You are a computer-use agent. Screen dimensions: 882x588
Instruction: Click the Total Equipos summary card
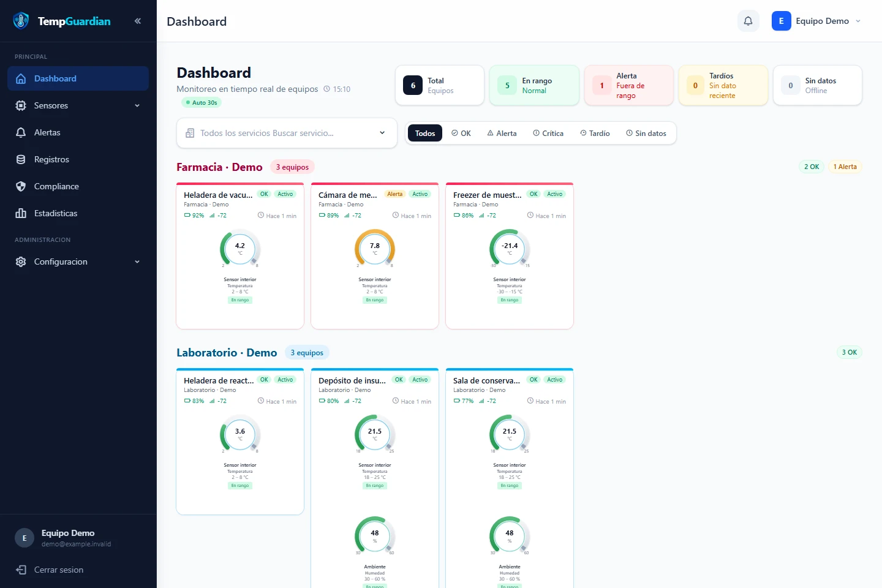point(440,86)
